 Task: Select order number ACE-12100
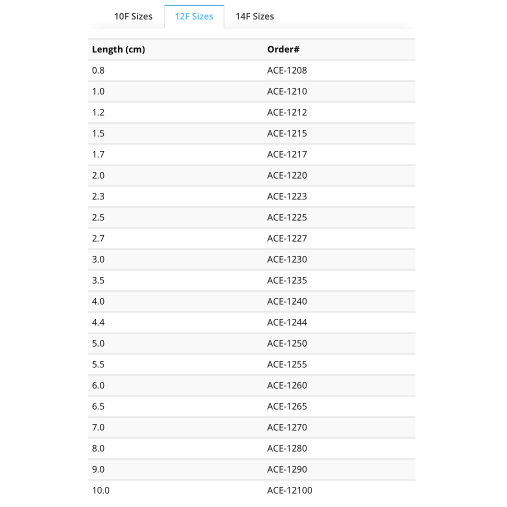click(289, 490)
